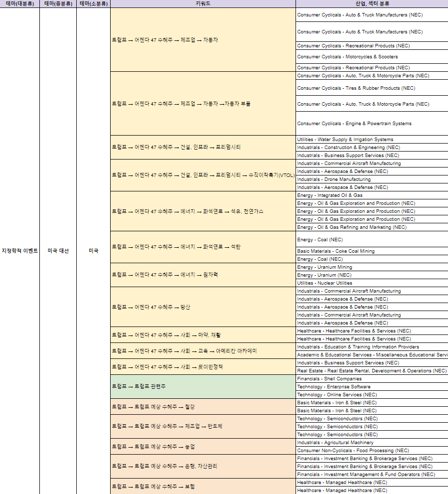Click the Consumer Cyclicals - Motorcycles & Scooters cell
The height and width of the screenshot is (494, 448).
[372, 57]
